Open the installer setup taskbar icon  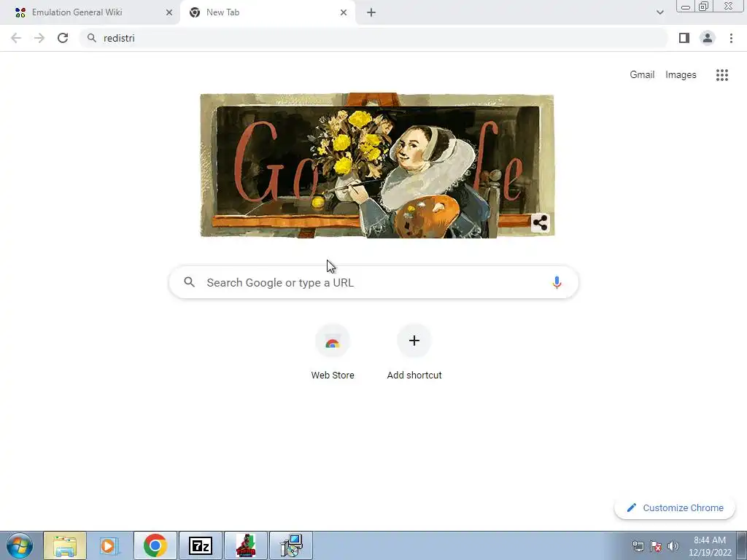[x=291, y=545]
